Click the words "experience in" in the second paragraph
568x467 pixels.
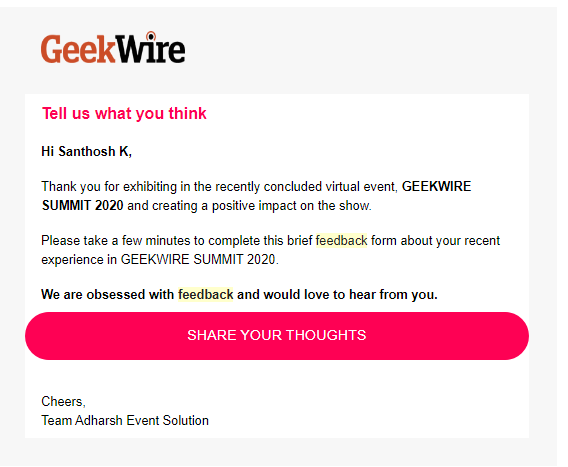tap(79, 260)
